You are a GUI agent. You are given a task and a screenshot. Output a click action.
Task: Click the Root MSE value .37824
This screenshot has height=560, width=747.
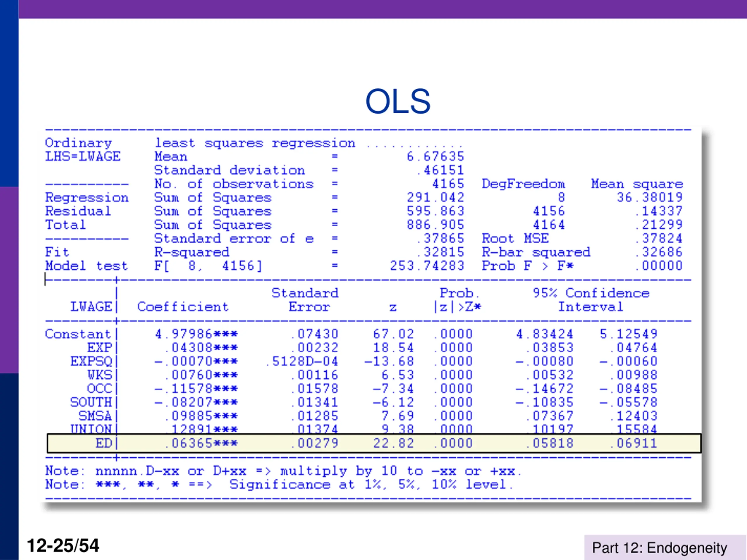[x=659, y=239]
